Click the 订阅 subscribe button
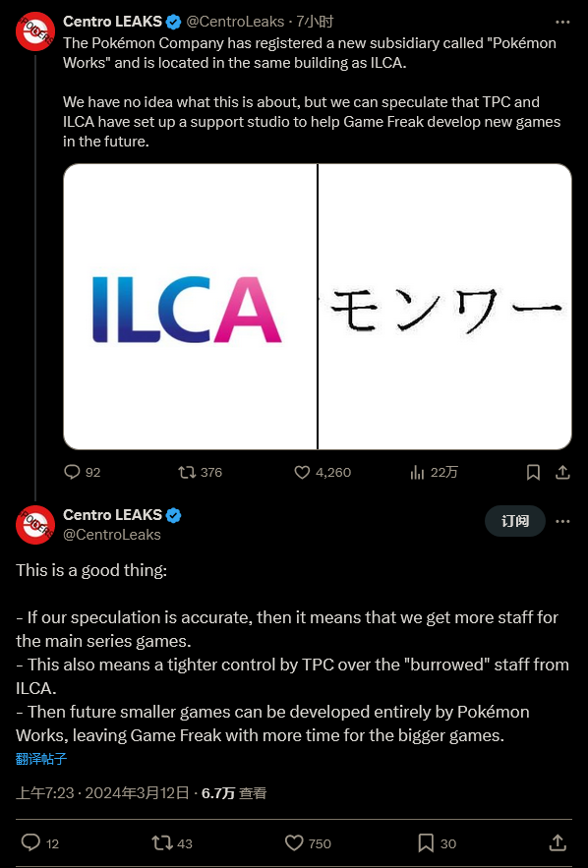Image resolution: width=588 pixels, height=868 pixels. pos(515,521)
